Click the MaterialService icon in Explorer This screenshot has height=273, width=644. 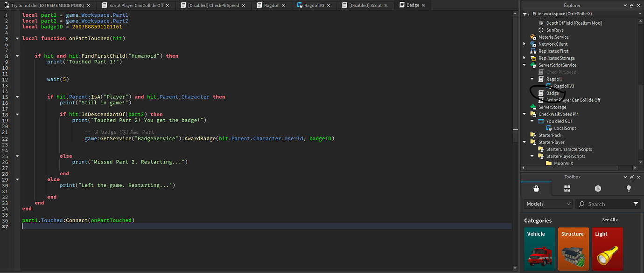pos(532,36)
